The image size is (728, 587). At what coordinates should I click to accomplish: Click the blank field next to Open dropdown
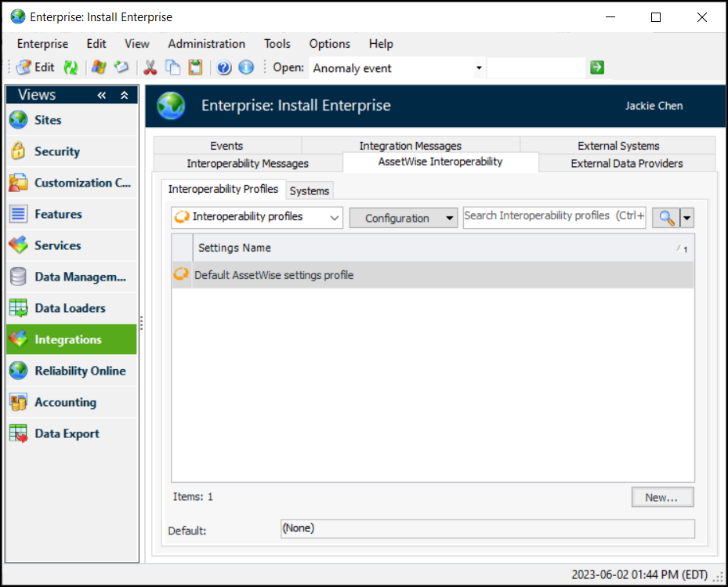pyautogui.click(x=536, y=68)
